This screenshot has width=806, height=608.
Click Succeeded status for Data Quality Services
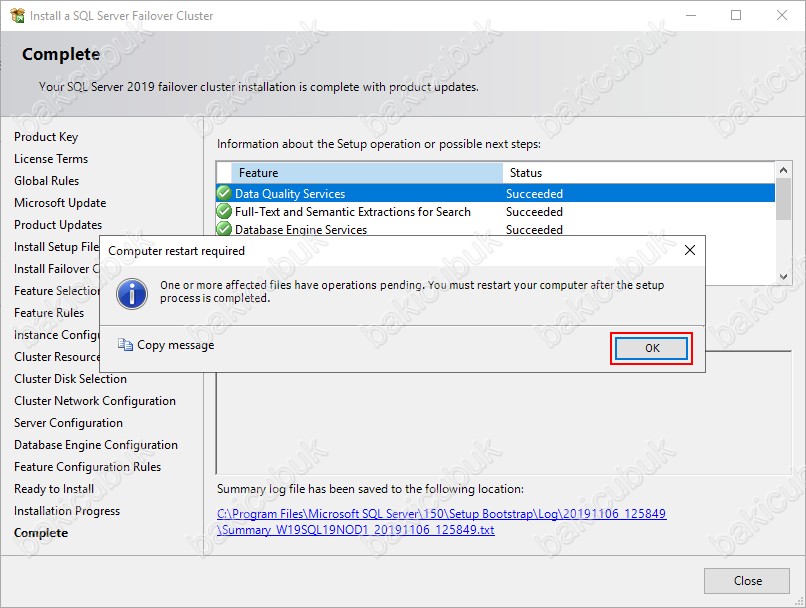534,194
